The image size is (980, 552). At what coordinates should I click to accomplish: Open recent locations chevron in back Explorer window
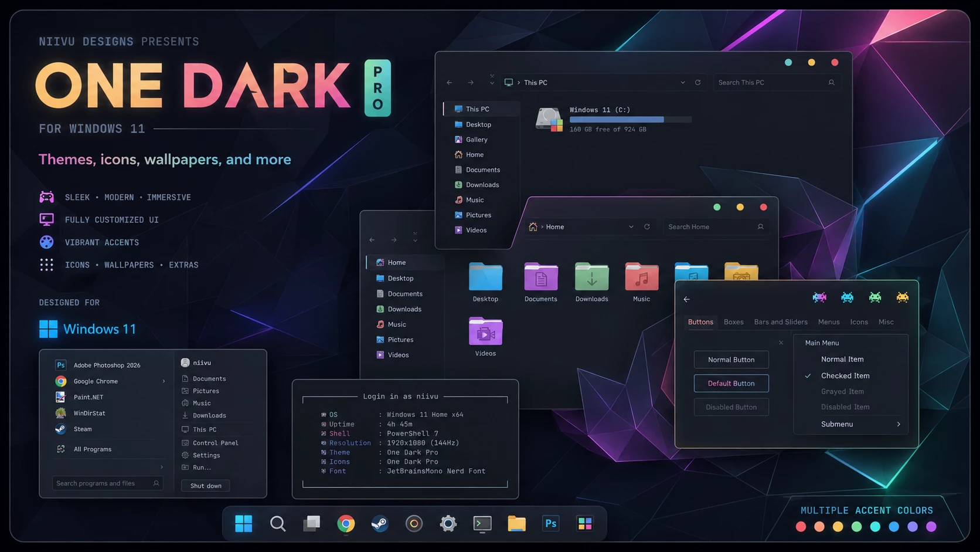[x=415, y=240]
